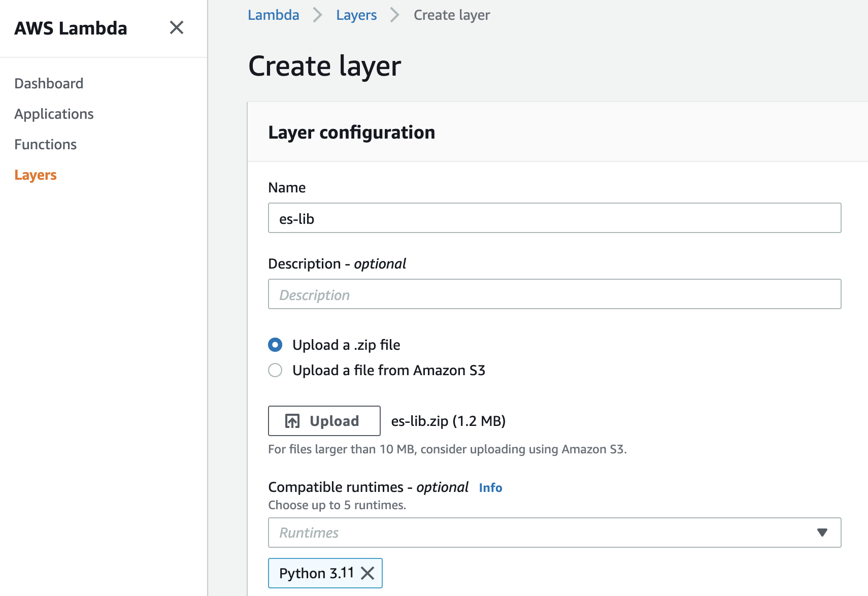Click the Create layer breadcrumb text
The height and width of the screenshot is (596, 868).
tap(452, 15)
